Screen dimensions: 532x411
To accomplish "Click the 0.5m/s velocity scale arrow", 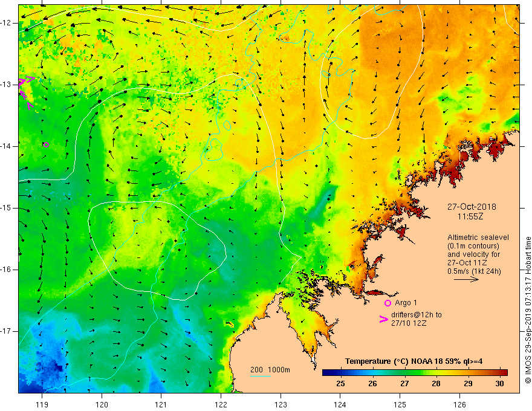I will 466,279.
